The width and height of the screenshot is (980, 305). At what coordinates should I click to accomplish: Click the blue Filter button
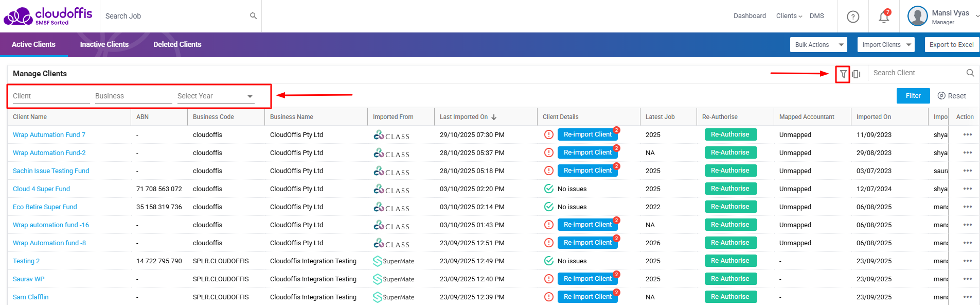coord(913,96)
